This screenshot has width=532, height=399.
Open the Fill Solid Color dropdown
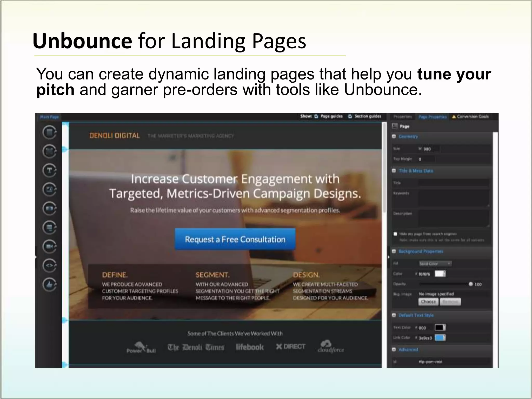pos(435,264)
